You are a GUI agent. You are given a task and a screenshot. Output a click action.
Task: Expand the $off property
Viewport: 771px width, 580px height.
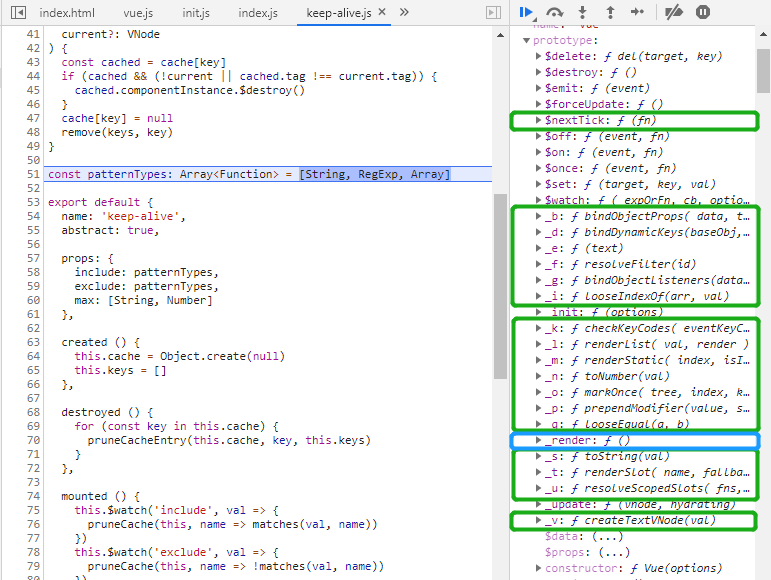pos(538,136)
